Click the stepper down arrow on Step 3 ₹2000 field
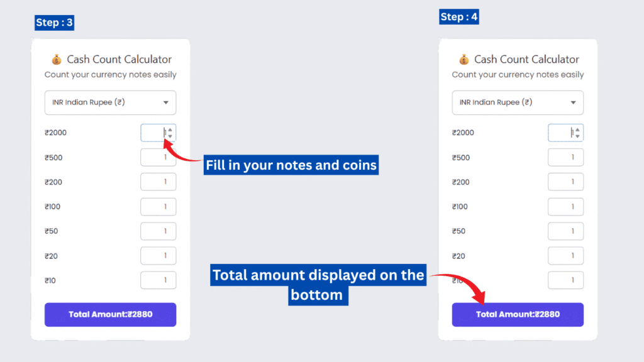This screenshot has width=644, height=362. 169,135
